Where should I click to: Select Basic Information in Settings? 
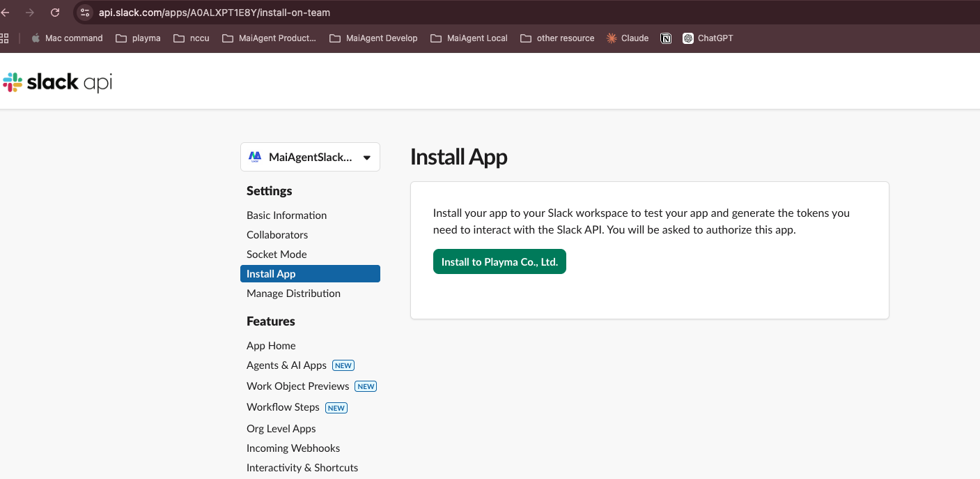pos(286,215)
